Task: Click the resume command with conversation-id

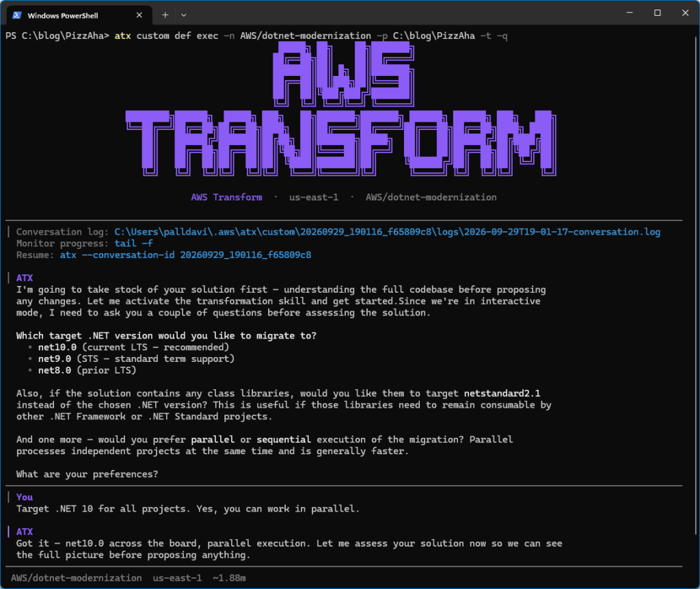Action: coord(185,255)
